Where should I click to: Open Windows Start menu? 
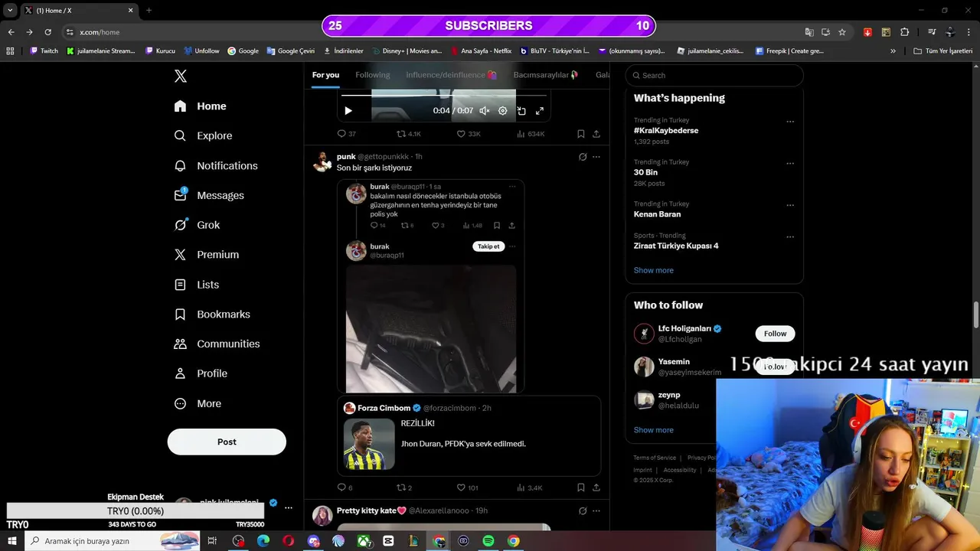(11, 541)
